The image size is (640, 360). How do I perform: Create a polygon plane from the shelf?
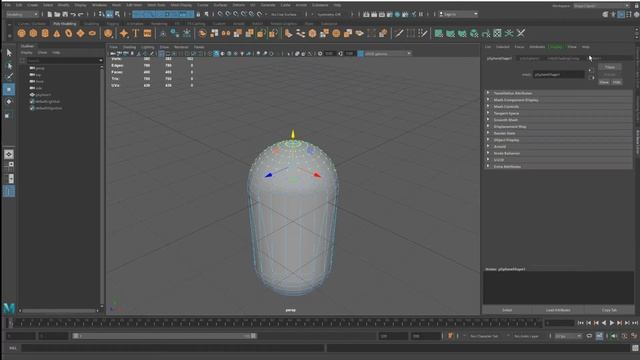click(x=80, y=33)
